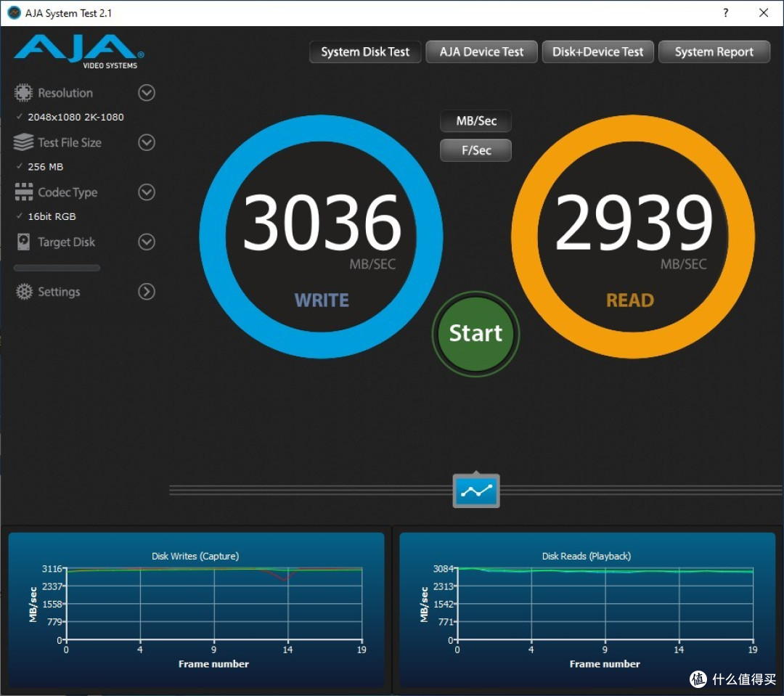This screenshot has height=696, width=784.
Task: Click the Disk Writes (Capture) graph
Action: pyautogui.click(x=196, y=608)
